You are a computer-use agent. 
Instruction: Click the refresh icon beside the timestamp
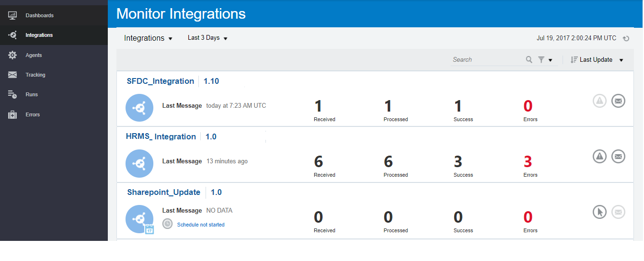tap(626, 38)
